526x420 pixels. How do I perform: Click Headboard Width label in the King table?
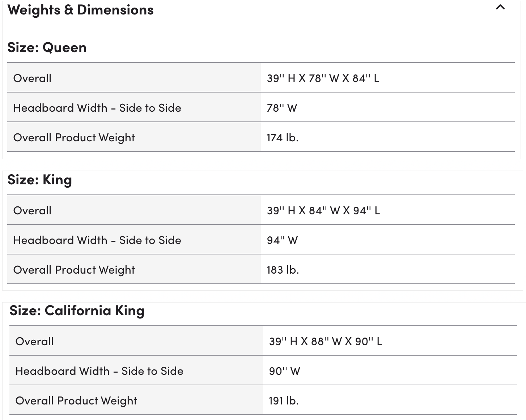[x=97, y=240]
